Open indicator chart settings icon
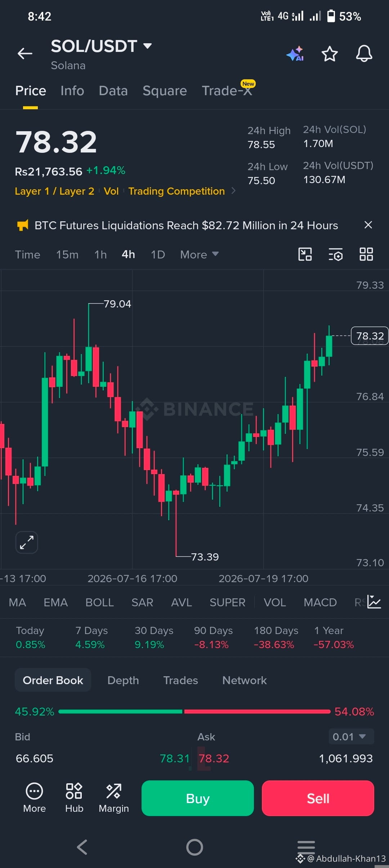This screenshot has width=389, height=868. tap(374, 602)
